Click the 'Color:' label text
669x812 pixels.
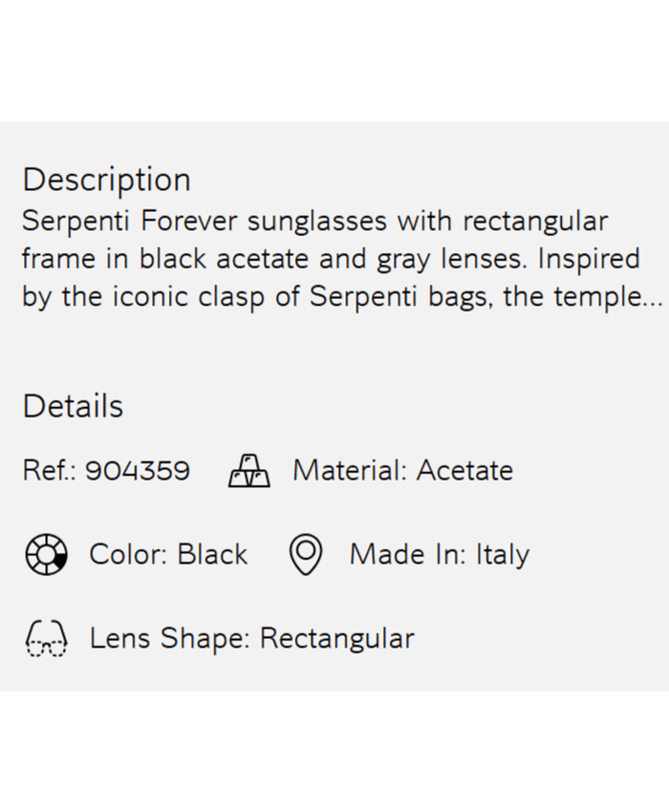[x=129, y=555]
